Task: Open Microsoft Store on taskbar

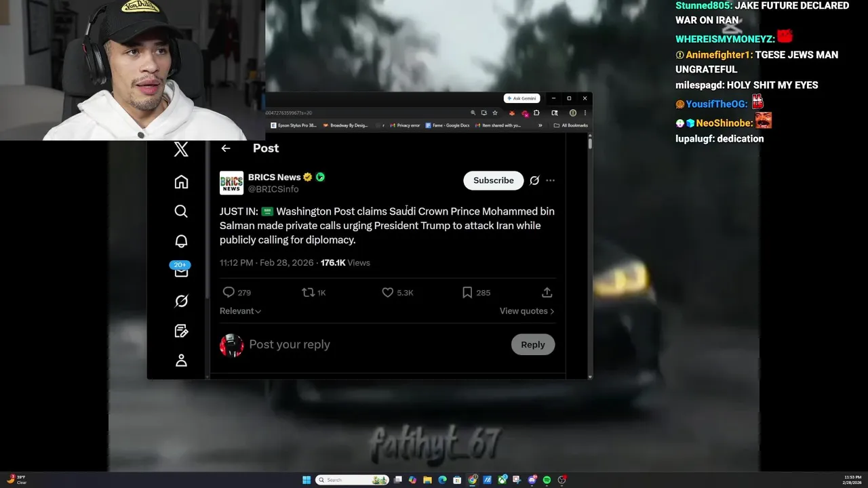Action: pos(457,480)
